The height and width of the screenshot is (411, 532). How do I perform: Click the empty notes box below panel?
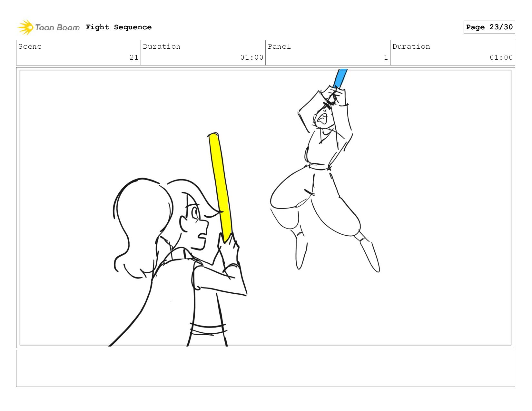pyautogui.click(x=265, y=368)
